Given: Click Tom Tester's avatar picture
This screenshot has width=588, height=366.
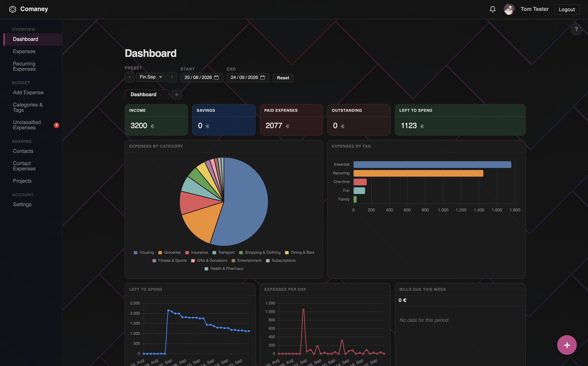Looking at the screenshot, I should pos(509,9).
